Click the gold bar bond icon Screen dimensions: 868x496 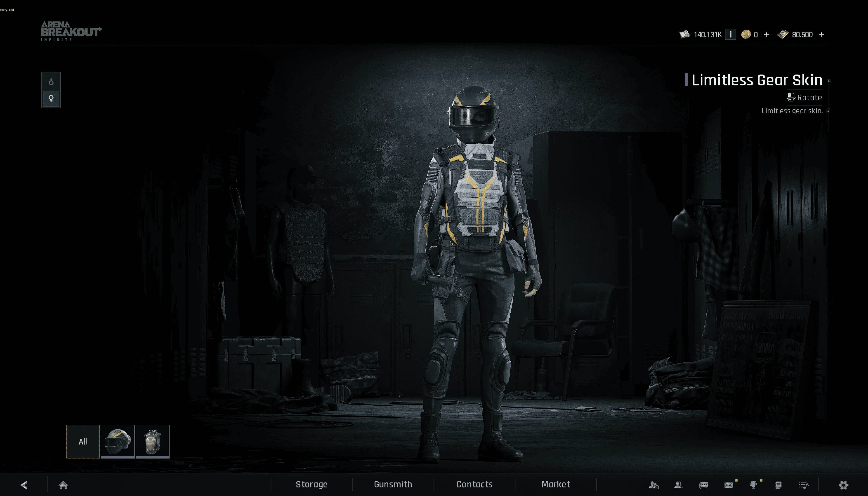pyautogui.click(x=783, y=34)
